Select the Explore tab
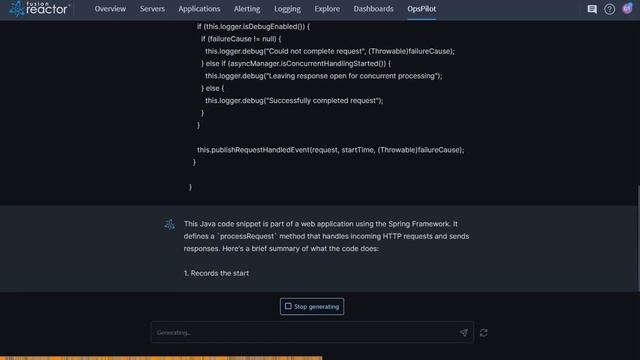 [x=327, y=9]
